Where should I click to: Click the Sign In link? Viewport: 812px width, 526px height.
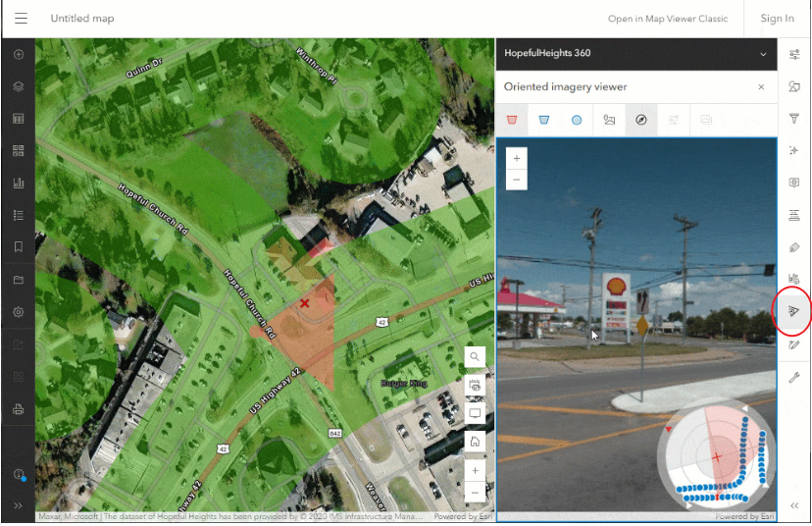point(777,18)
